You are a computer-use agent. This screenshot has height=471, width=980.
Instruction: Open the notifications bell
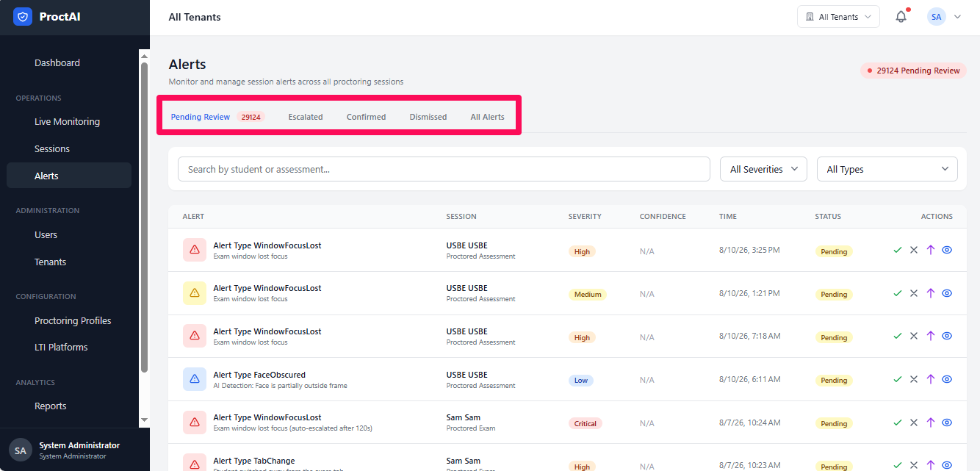click(901, 17)
